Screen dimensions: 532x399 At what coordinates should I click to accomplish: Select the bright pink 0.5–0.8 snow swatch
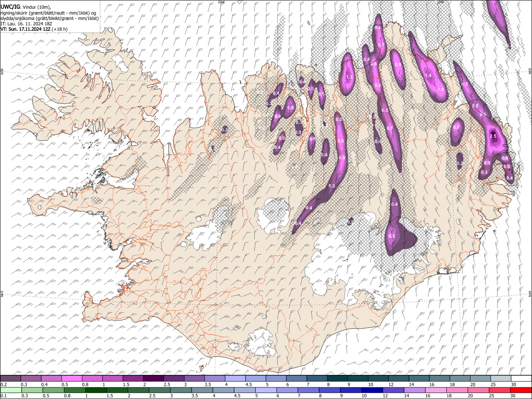click(x=72, y=378)
